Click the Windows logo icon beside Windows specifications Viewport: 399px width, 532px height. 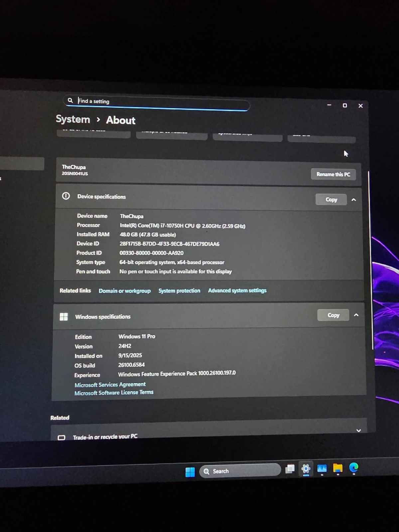point(64,317)
